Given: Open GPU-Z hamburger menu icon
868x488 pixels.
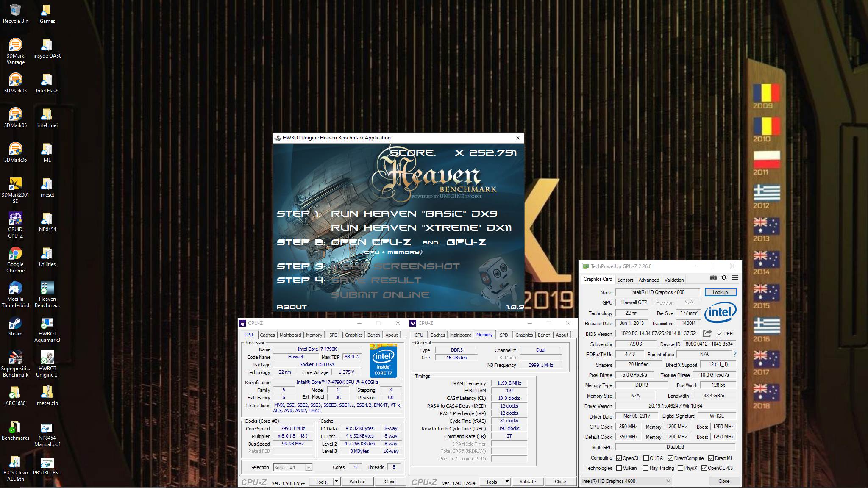Looking at the screenshot, I should pos(735,277).
